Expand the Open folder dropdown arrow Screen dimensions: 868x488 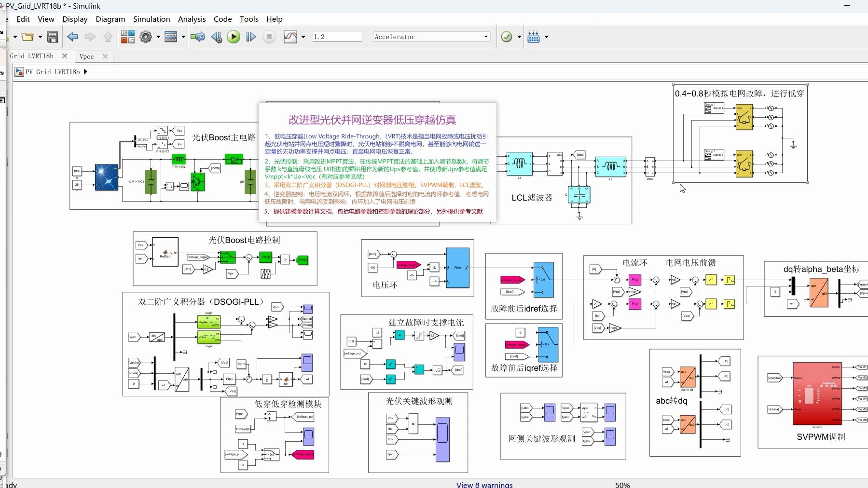point(40,37)
